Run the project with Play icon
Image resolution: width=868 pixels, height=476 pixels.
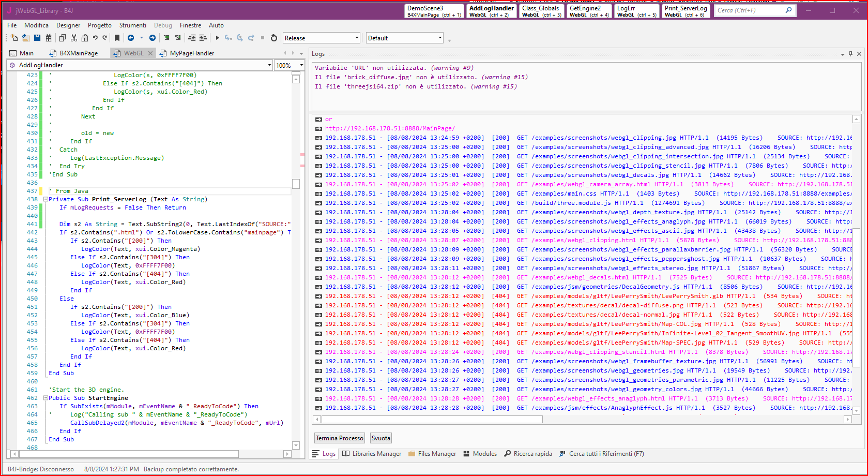click(217, 38)
